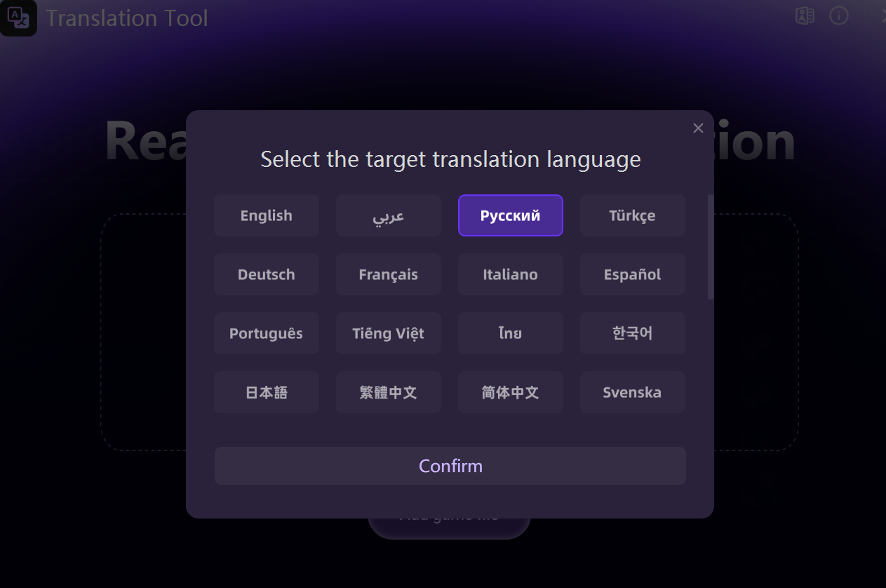The height and width of the screenshot is (588, 886).
Task: Choose the Thai ไทย language option
Action: click(x=511, y=333)
